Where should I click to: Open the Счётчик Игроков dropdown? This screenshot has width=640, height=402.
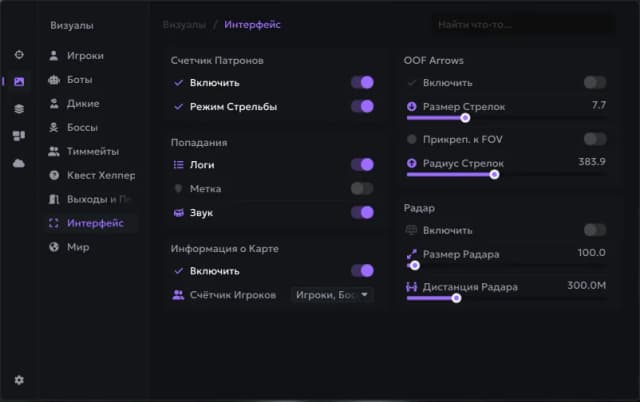click(x=332, y=295)
